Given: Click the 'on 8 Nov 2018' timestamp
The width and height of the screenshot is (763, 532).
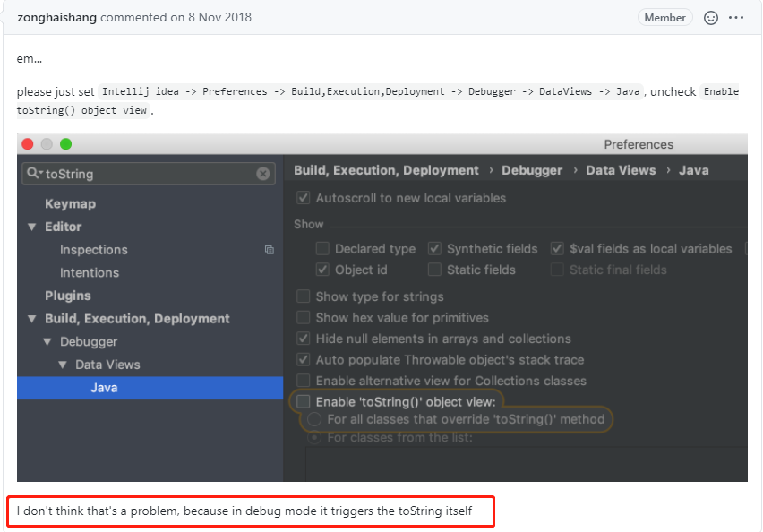Looking at the screenshot, I should tap(210, 18).
